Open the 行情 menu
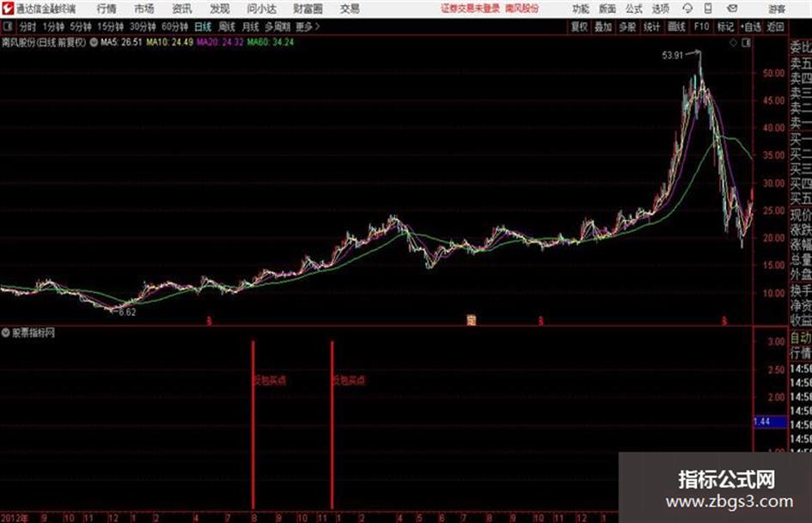The width and height of the screenshot is (812, 523). [107, 9]
